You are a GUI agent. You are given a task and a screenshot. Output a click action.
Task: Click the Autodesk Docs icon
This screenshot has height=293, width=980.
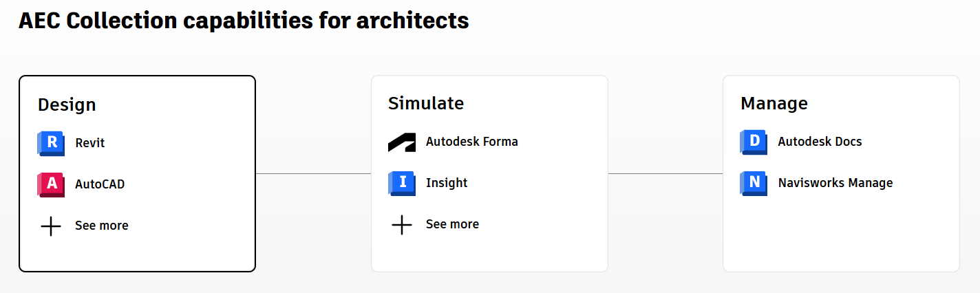pos(754,142)
